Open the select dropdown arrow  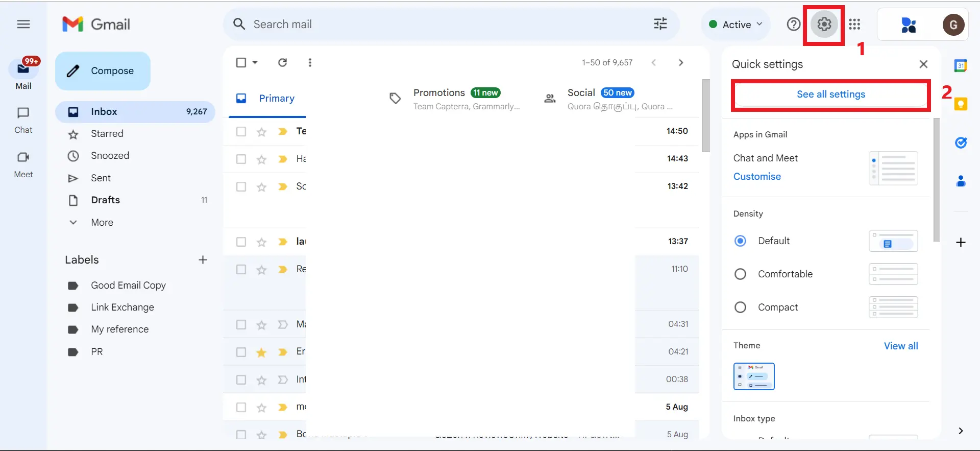point(255,62)
